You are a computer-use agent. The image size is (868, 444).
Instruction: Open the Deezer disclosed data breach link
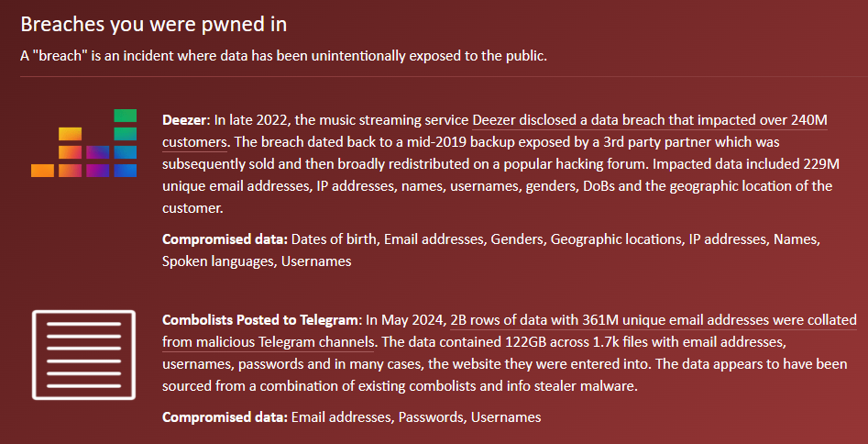pos(650,120)
